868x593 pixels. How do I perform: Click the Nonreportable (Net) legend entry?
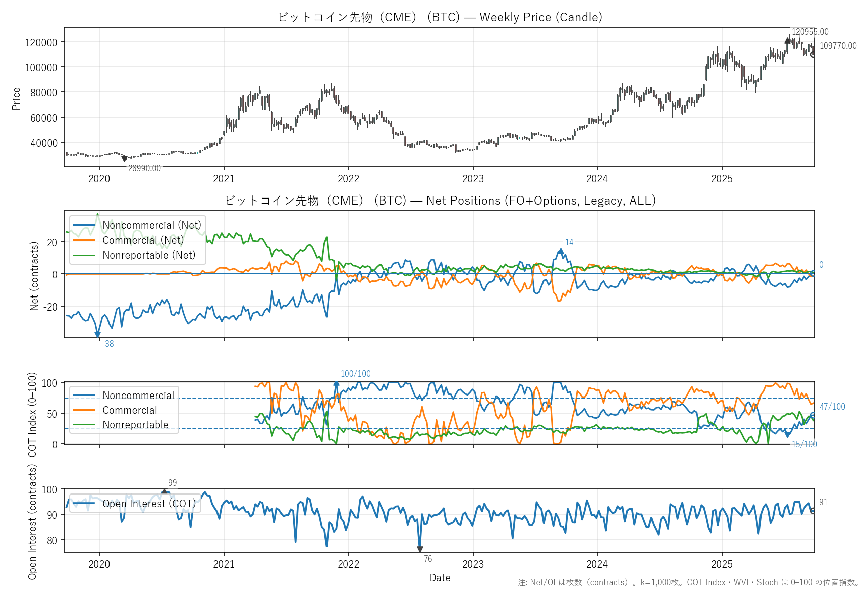(x=149, y=255)
